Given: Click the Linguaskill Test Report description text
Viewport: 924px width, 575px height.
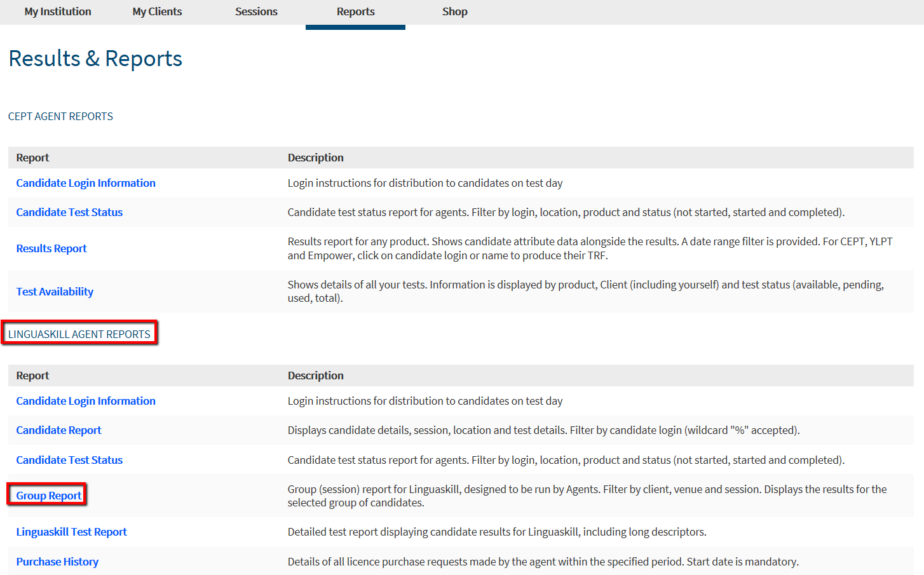Looking at the screenshot, I should pos(497,532).
